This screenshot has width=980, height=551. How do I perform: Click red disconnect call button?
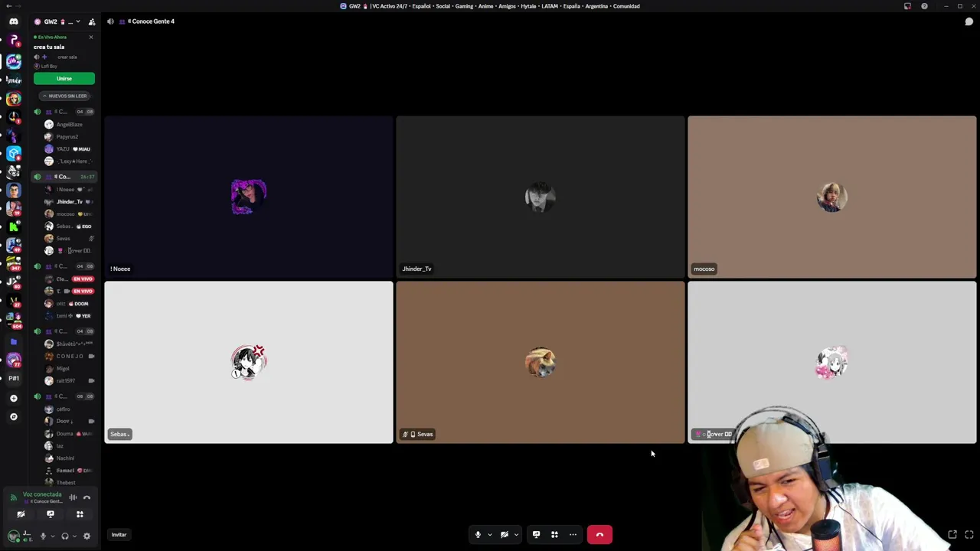pyautogui.click(x=599, y=535)
